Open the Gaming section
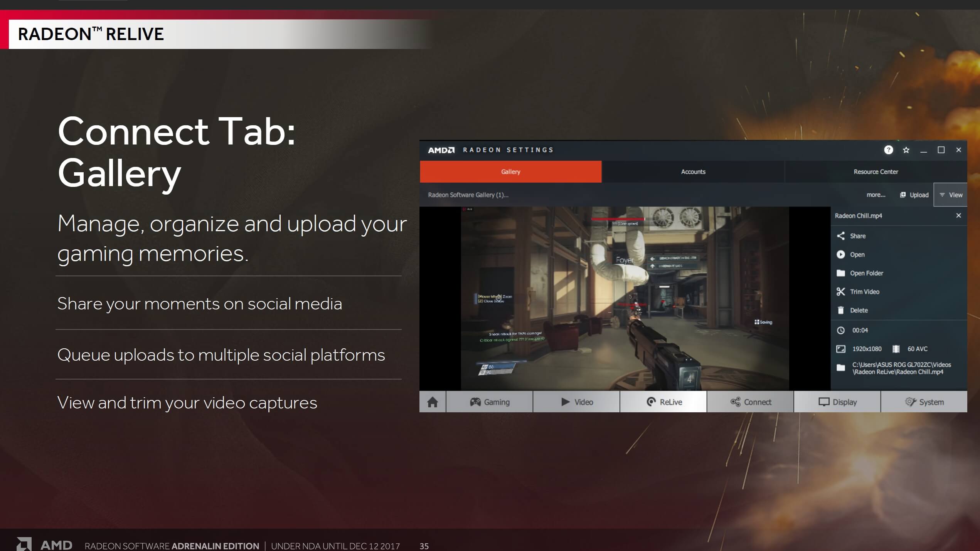980x551 pixels. [x=490, y=402]
